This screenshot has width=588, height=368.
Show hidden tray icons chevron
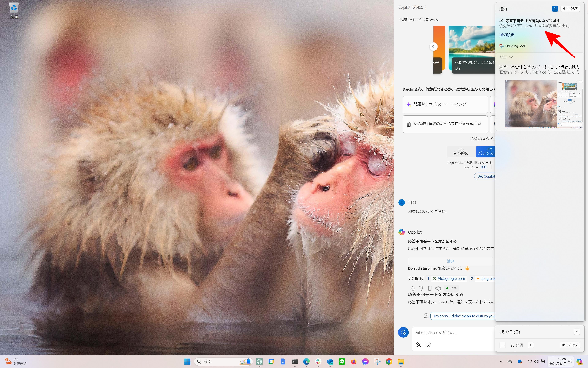[501, 362]
